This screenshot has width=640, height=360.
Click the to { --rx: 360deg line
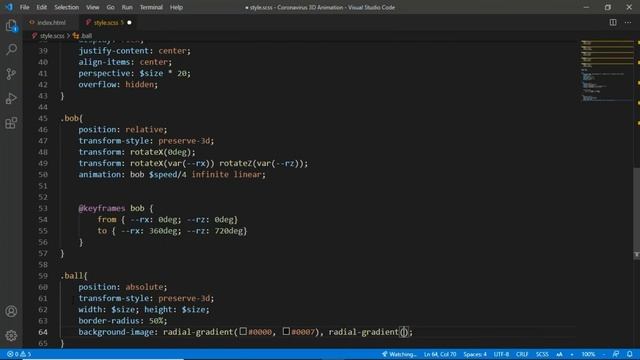point(172,231)
